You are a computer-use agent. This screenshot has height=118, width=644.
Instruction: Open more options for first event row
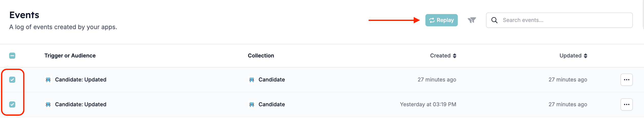coord(627,80)
